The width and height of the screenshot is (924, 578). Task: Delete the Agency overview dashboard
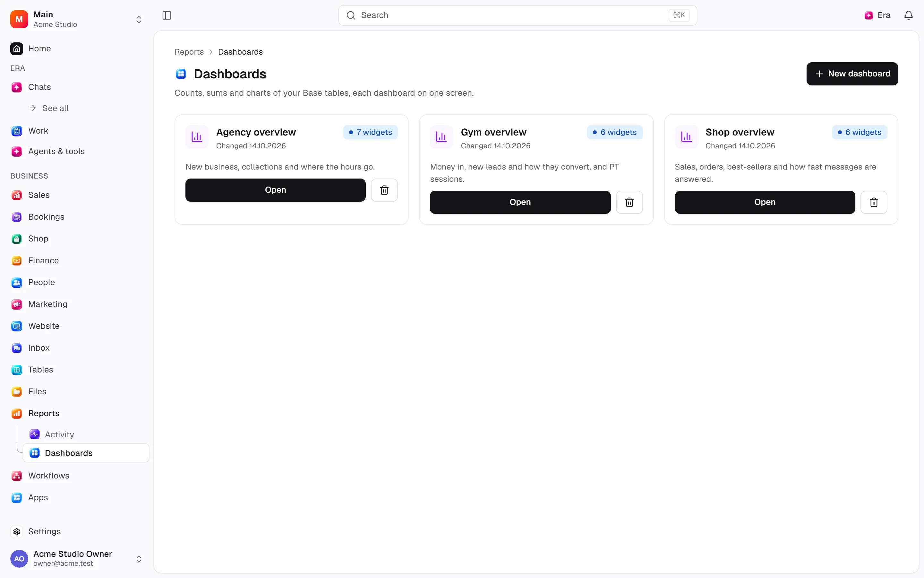click(384, 190)
